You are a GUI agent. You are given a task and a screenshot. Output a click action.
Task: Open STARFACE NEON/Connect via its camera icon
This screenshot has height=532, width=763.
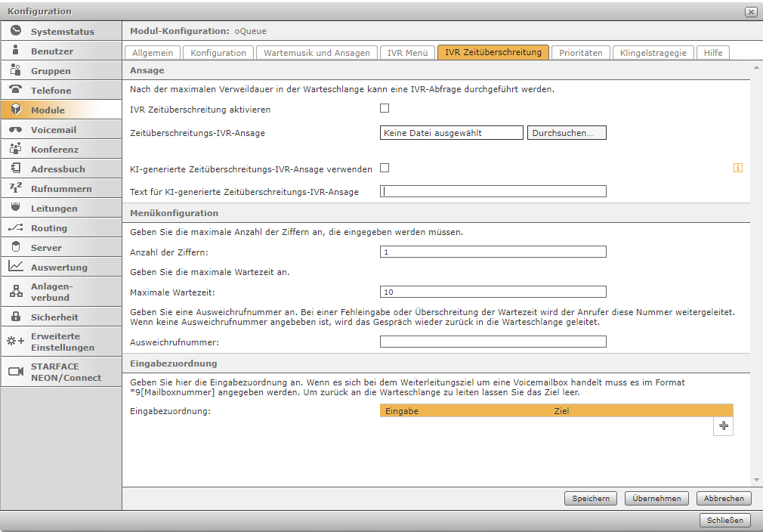(x=16, y=371)
